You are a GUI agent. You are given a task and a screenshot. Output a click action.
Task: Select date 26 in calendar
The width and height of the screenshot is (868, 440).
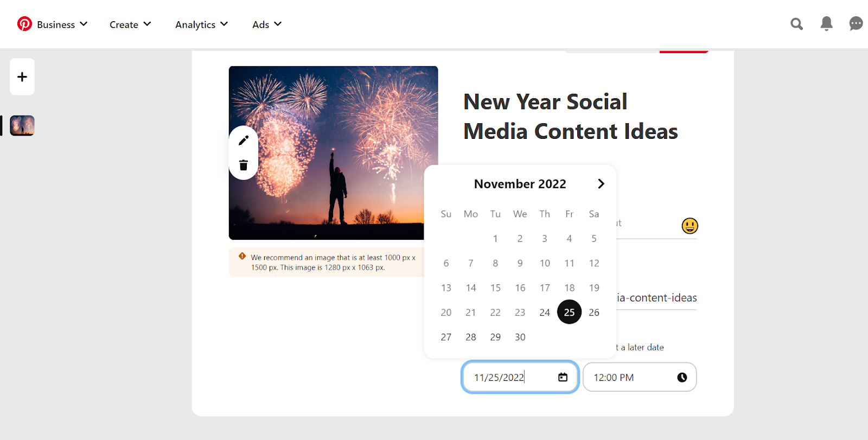coord(594,313)
